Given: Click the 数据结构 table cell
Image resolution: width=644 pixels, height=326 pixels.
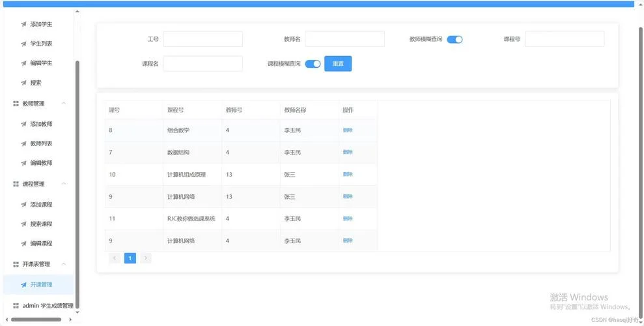Looking at the screenshot, I should [x=192, y=152].
